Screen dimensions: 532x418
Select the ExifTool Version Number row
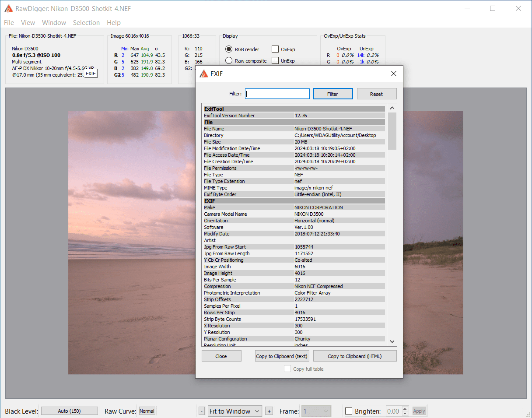294,116
